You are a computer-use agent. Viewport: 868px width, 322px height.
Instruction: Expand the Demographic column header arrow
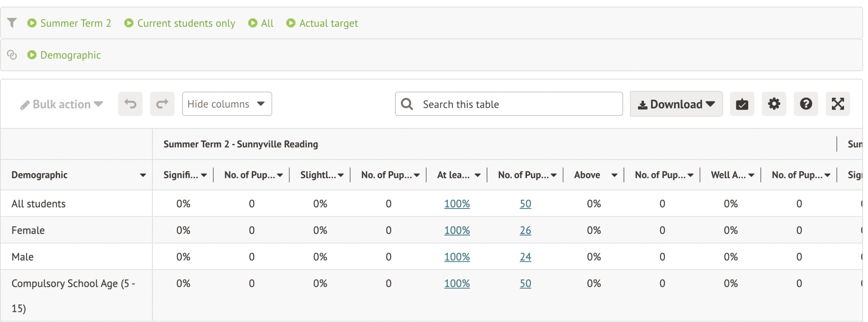click(x=143, y=175)
